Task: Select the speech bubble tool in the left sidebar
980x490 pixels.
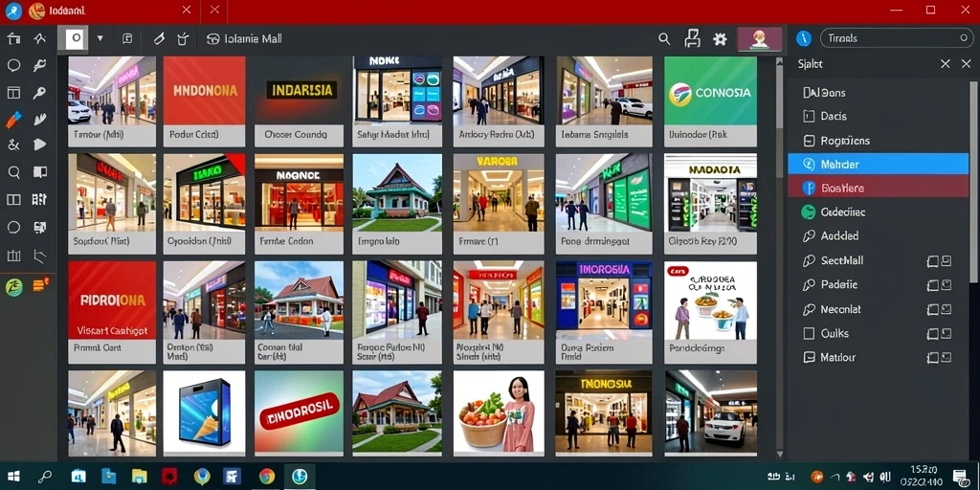Action: (x=13, y=65)
